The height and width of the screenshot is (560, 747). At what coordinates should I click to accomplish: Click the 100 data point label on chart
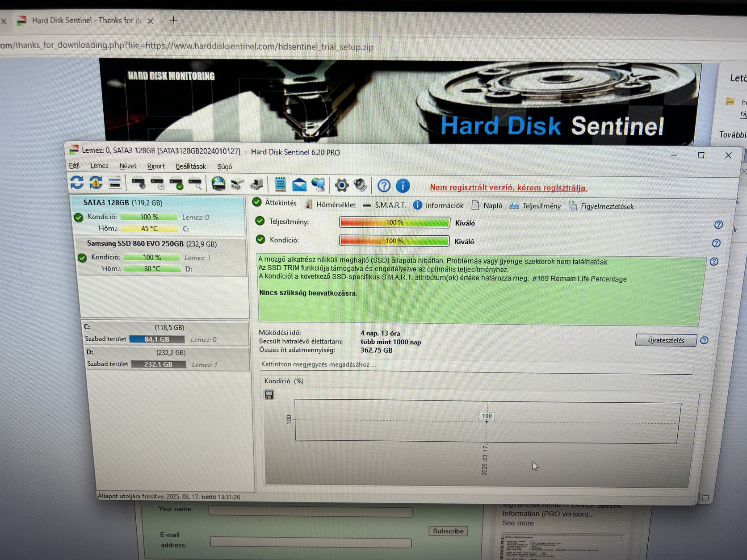coord(487,416)
